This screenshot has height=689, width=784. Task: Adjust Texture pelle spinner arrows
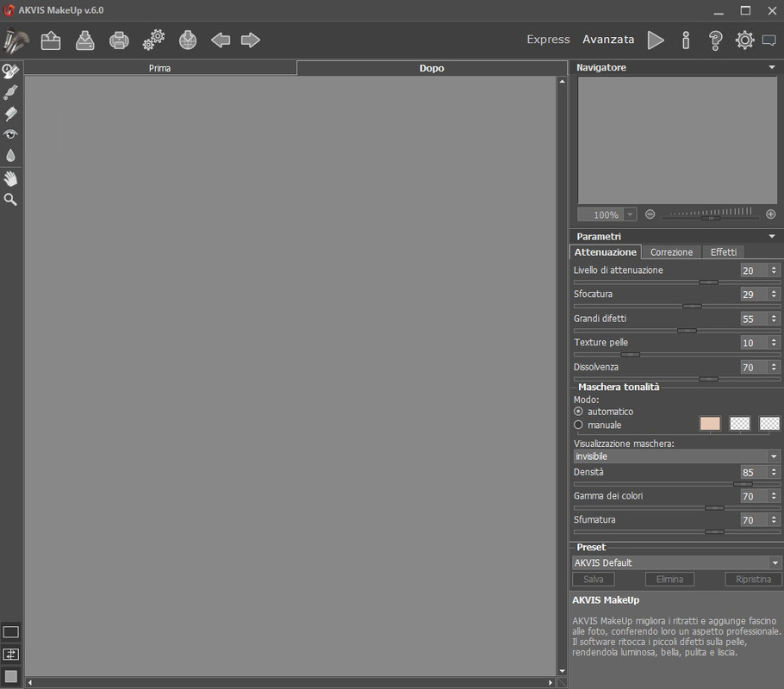tap(774, 343)
